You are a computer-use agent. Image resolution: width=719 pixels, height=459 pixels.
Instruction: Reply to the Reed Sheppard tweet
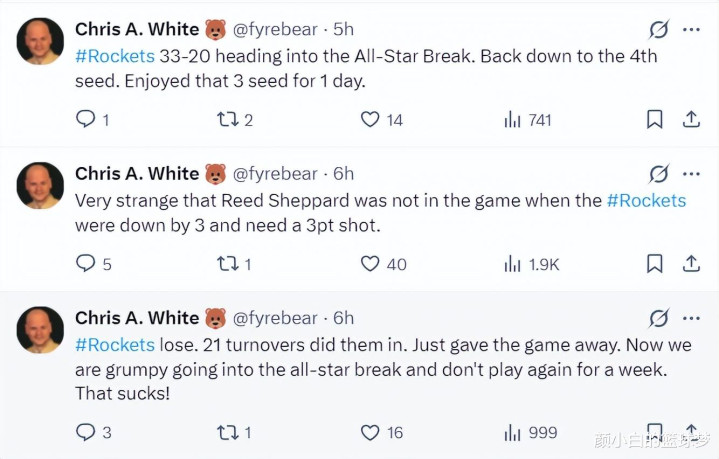pos(86,264)
